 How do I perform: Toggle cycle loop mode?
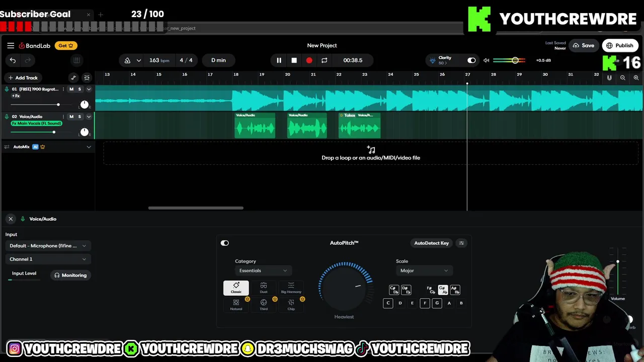tap(324, 60)
